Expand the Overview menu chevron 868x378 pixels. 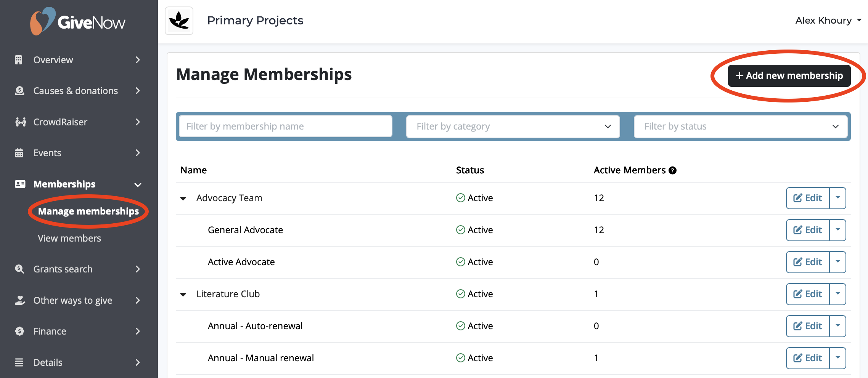click(x=138, y=60)
